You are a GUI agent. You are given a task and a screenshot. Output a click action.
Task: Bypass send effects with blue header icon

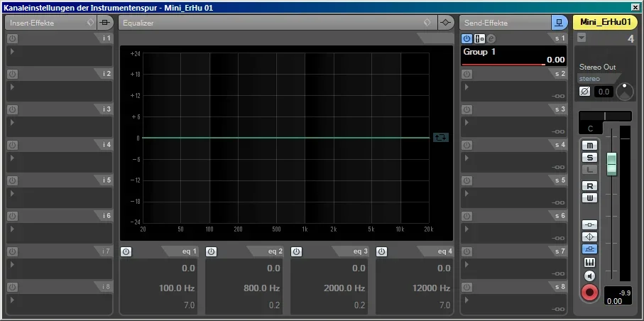[x=558, y=23]
